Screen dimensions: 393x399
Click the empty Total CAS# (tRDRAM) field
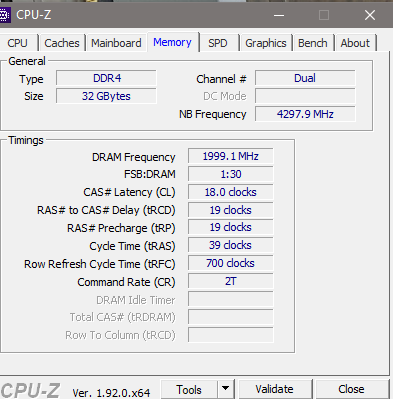coord(231,317)
